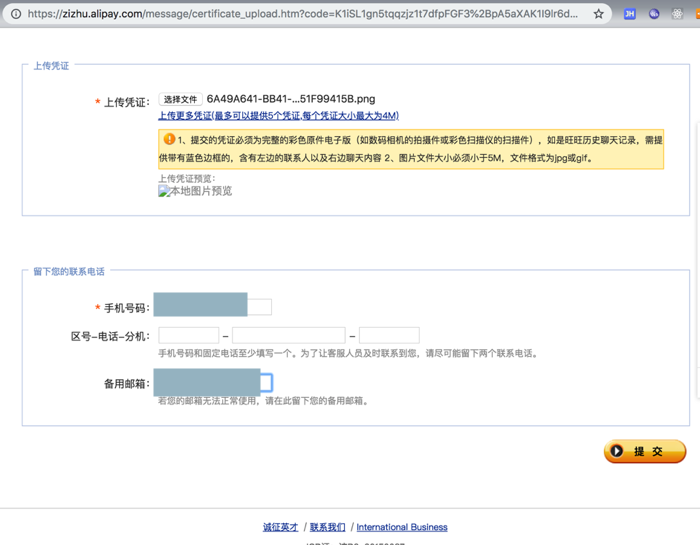Screen dimensions: 700x545
Task: Open the 联系我们 contact link
Action: coord(327,527)
